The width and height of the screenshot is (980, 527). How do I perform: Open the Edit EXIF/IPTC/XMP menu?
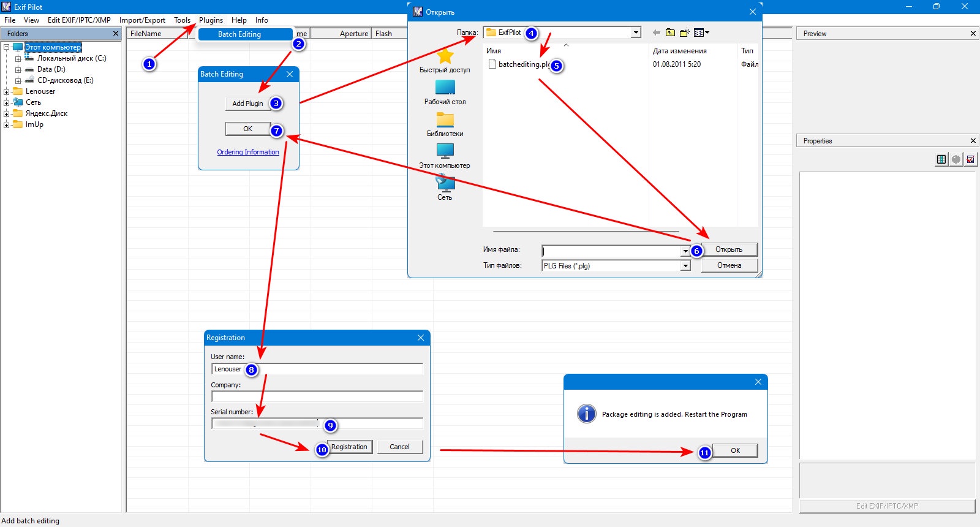pos(79,20)
